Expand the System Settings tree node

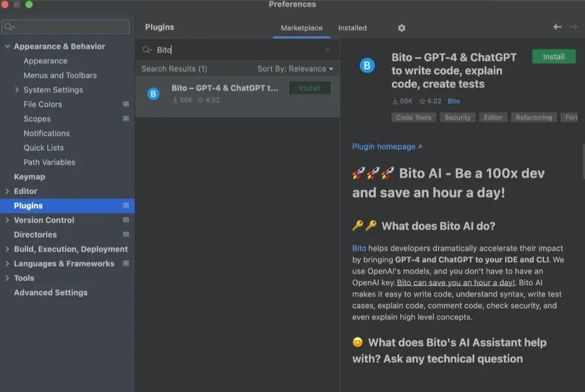(17, 89)
